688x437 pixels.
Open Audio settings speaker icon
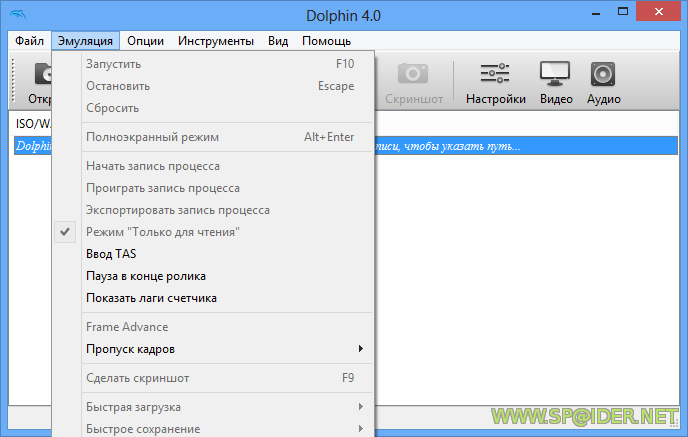point(603,75)
